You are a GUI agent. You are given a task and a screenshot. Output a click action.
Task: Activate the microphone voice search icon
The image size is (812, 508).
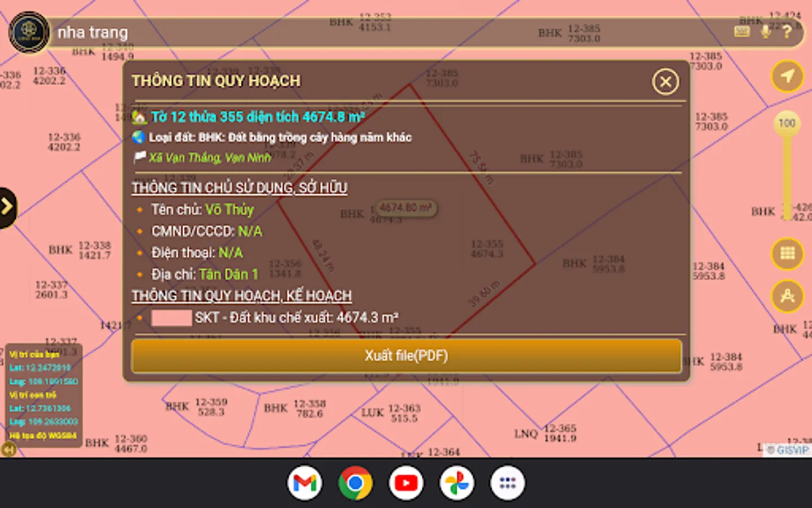[765, 32]
